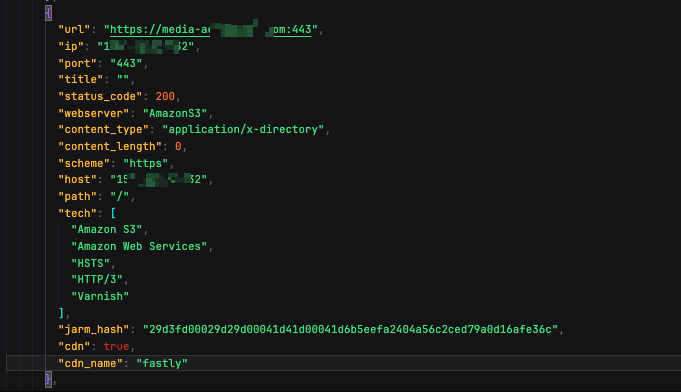681x392 pixels.
Task: Select the "url" key
Action: click(74, 30)
